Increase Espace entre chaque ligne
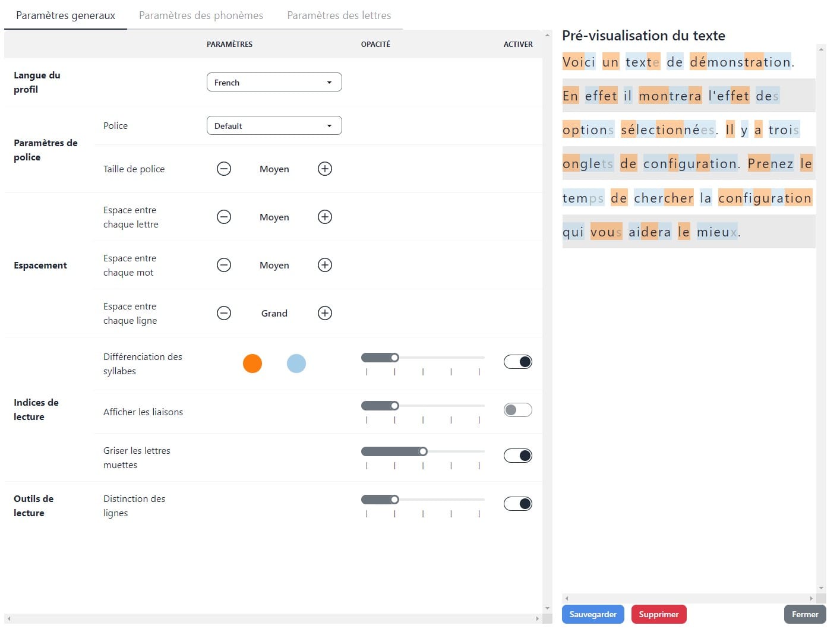840x635 pixels. click(324, 313)
